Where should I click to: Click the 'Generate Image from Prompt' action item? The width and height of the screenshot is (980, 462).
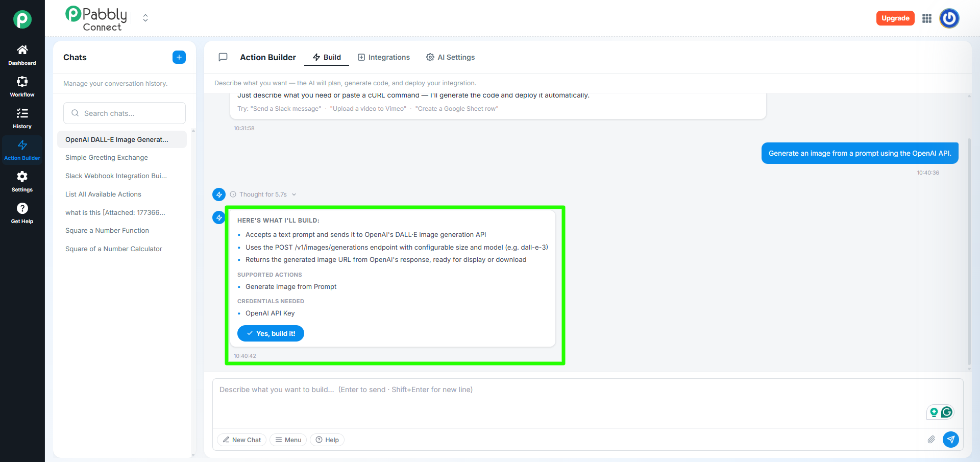click(291, 287)
